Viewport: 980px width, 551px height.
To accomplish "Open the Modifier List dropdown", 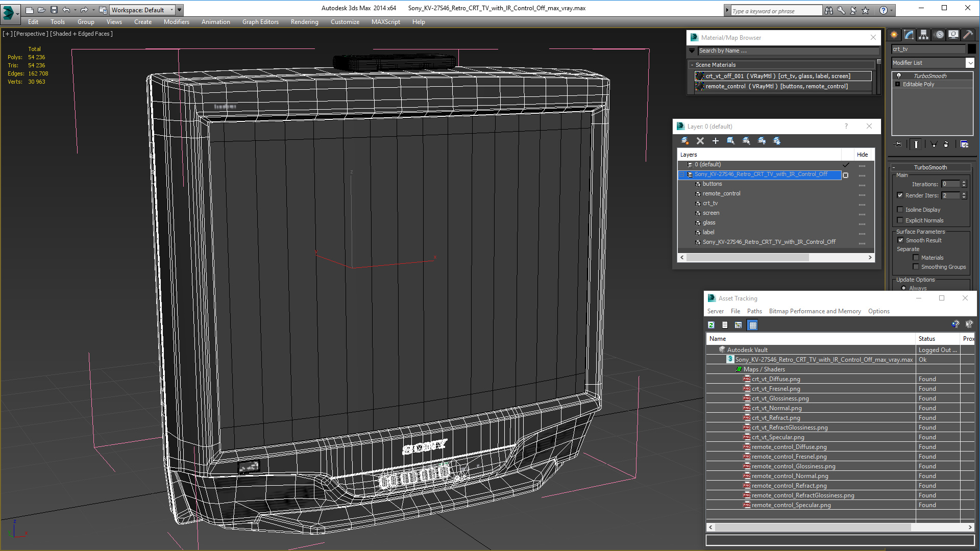I will click(933, 63).
